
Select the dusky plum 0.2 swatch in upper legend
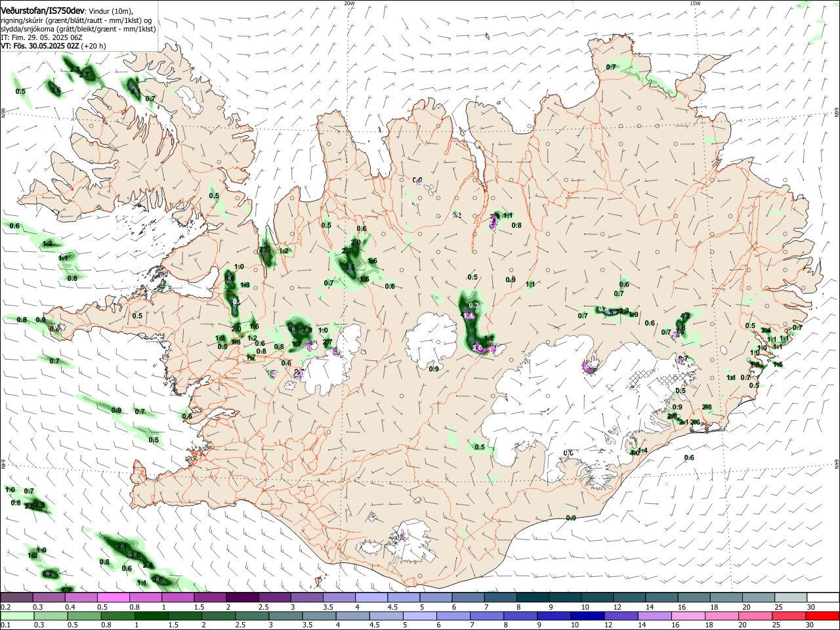(x=16, y=597)
